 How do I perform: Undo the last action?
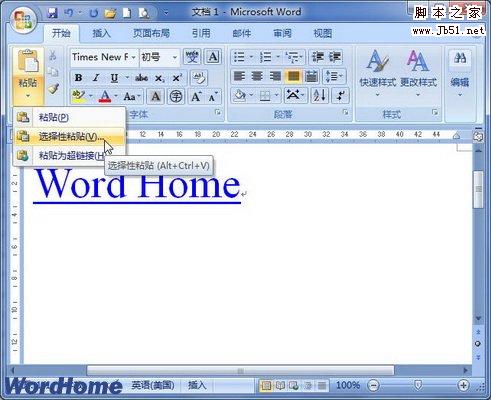(69, 13)
